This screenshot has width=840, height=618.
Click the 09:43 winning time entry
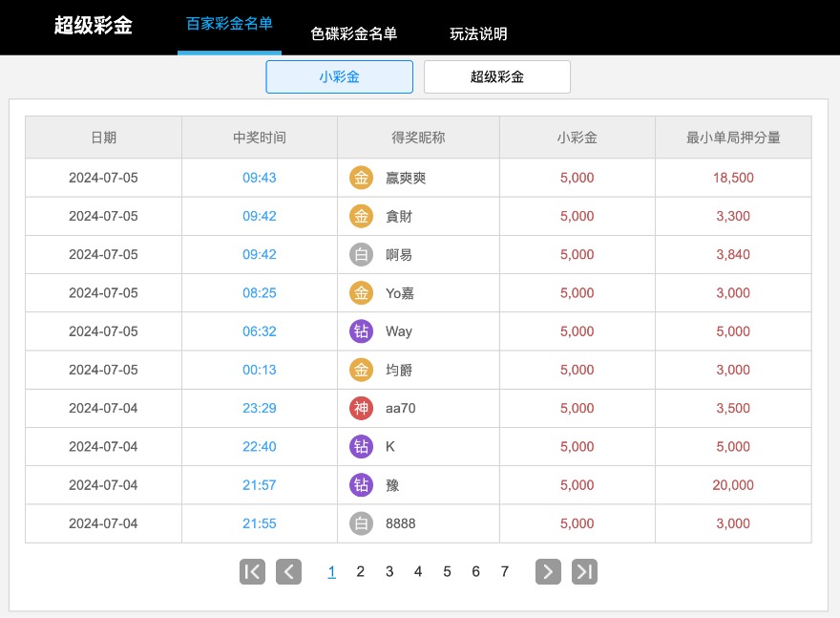click(x=259, y=178)
